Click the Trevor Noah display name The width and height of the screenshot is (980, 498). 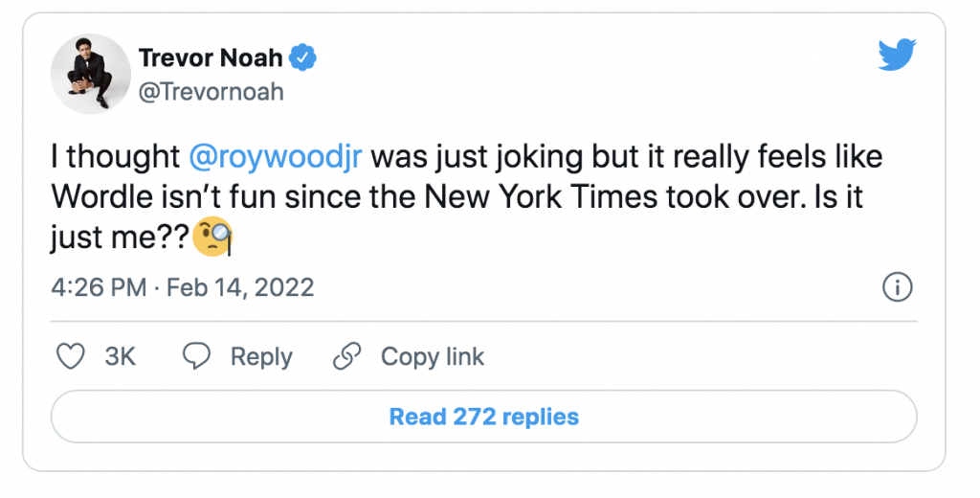click(x=210, y=57)
